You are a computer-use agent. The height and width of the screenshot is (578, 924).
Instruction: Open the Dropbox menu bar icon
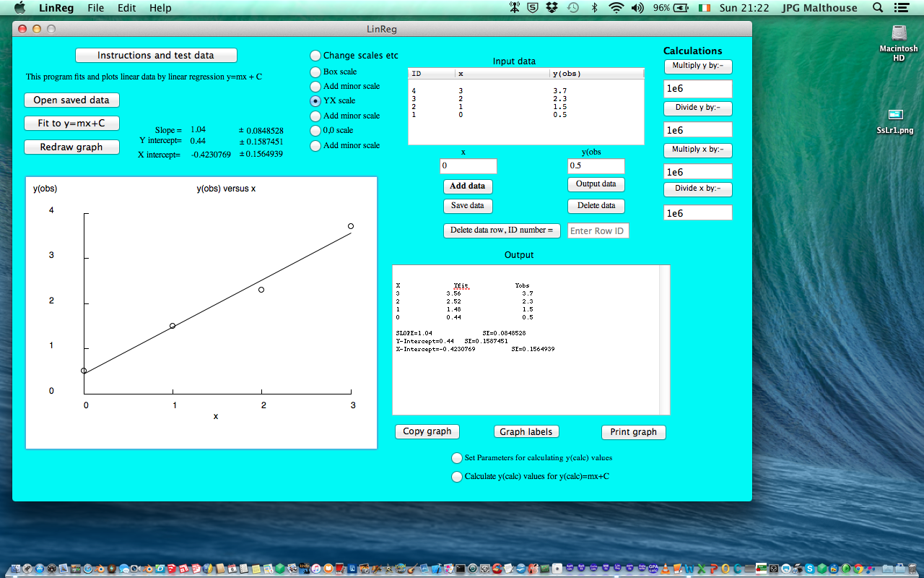[x=552, y=8]
